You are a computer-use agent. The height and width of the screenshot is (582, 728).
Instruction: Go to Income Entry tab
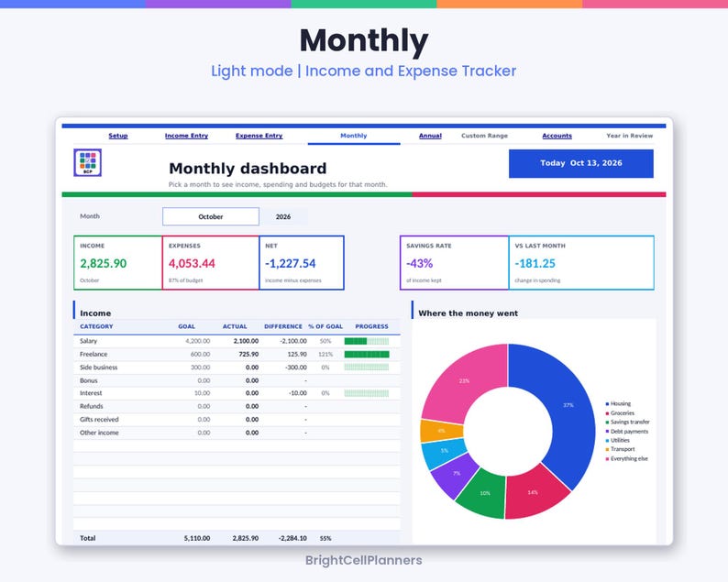pos(186,136)
